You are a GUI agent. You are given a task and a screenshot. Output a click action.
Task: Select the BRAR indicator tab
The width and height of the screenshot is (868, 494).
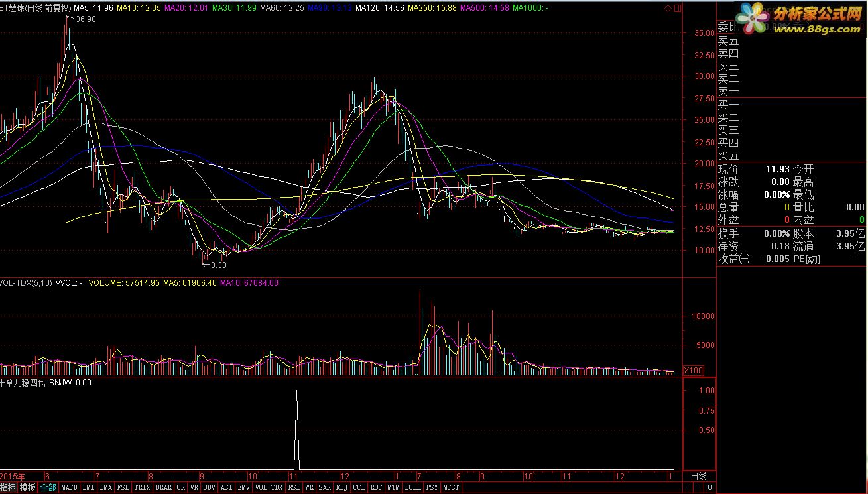[x=164, y=487]
